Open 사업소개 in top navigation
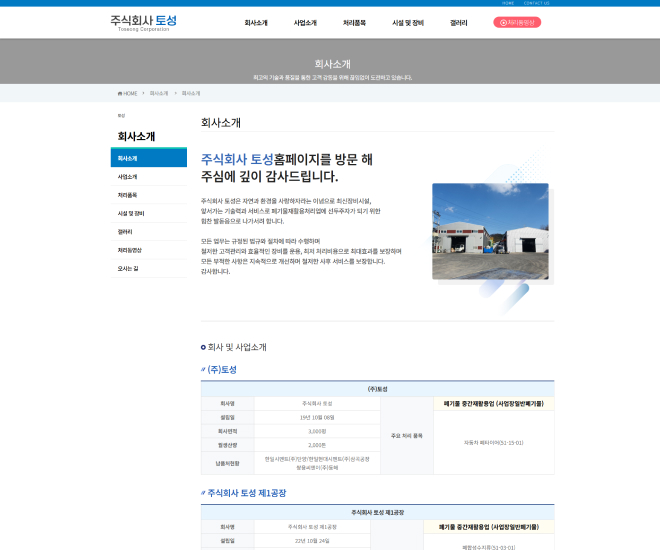Image resolution: width=660 pixels, height=550 pixels. click(x=305, y=22)
